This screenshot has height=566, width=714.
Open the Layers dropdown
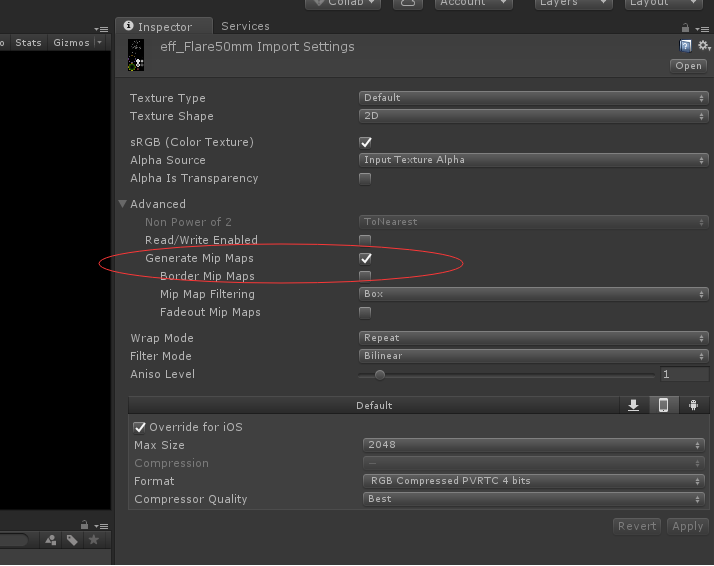[573, 4]
